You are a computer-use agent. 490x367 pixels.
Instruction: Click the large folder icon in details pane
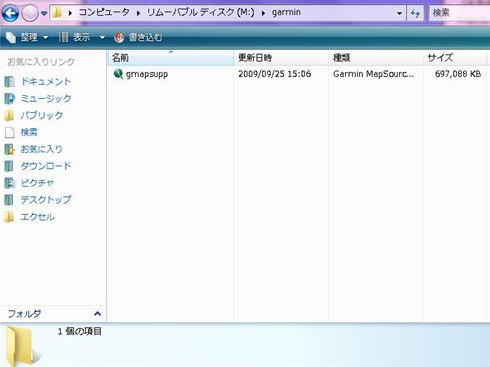point(22,346)
